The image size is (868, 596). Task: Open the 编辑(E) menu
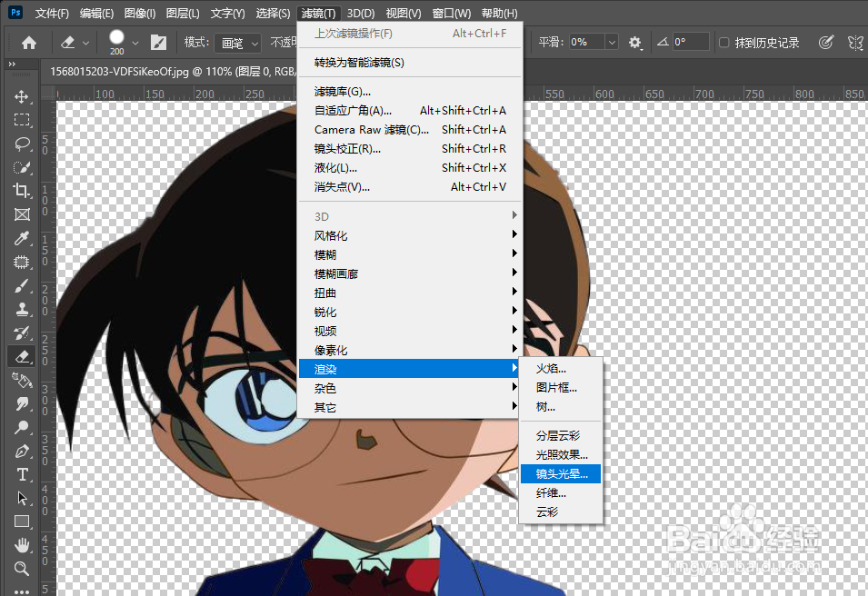coord(96,14)
